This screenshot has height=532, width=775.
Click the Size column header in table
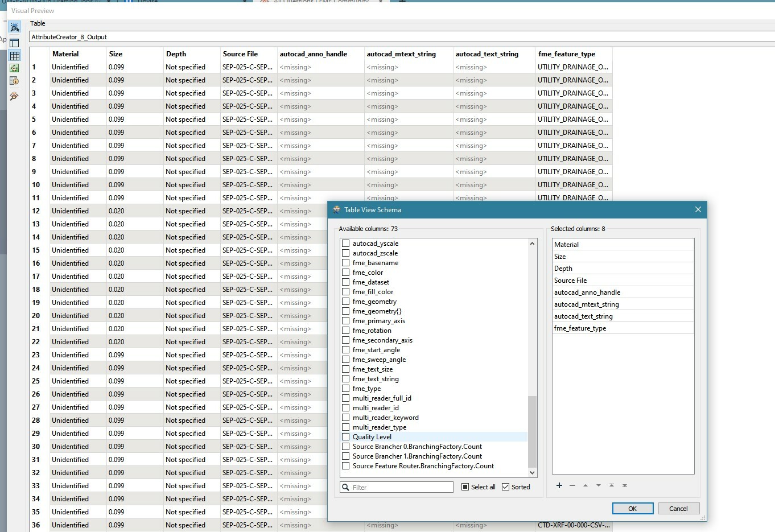pyautogui.click(x=135, y=54)
